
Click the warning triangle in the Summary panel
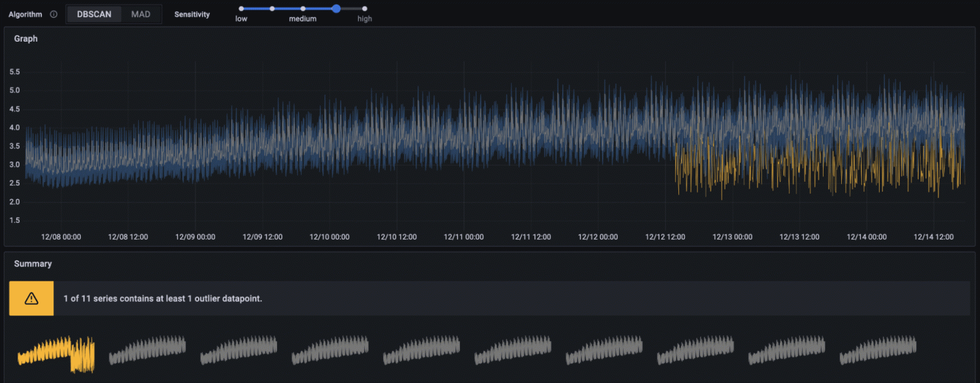pyautogui.click(x=31, y=298)
